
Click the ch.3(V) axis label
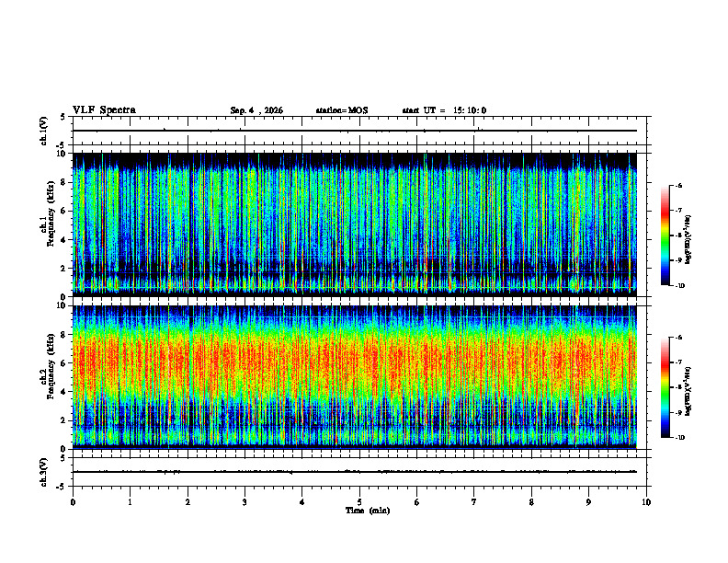pyautogui.click(x=44, y=472)
